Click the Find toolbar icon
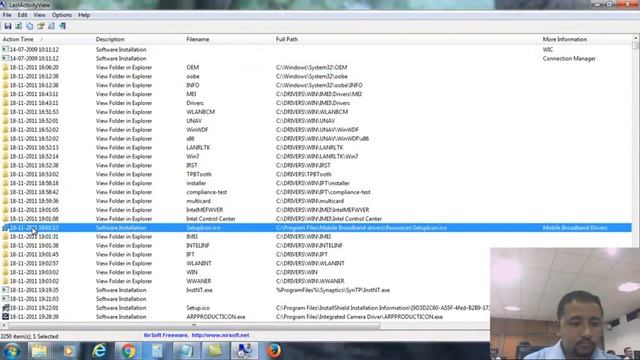The image size is (640, 360). [51, 26]
